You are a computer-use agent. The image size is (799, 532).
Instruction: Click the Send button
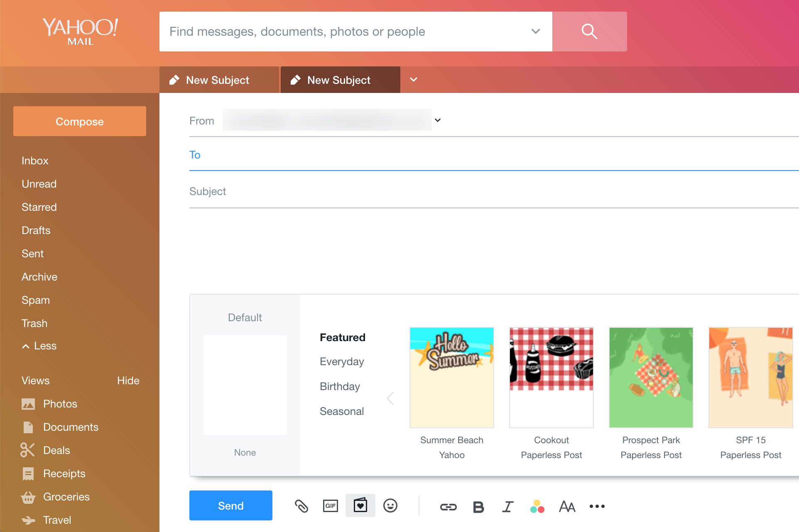[230, 506]
